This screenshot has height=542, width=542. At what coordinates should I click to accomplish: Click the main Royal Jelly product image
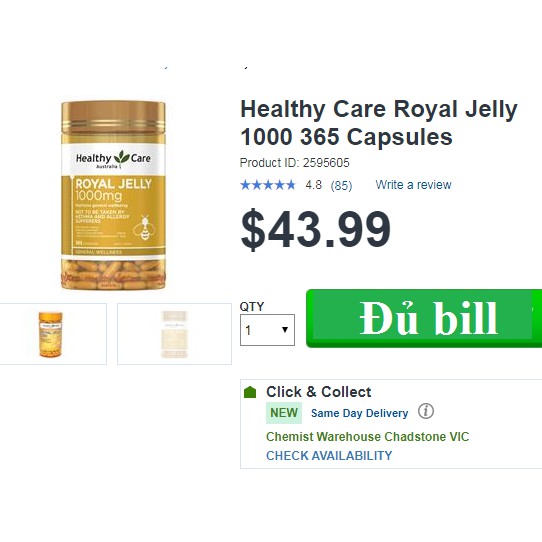point(113,195)
